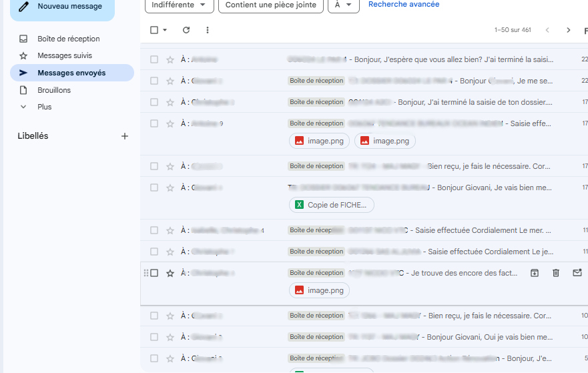Check the message 'Saisie effe...' with two images

point(154,123)
